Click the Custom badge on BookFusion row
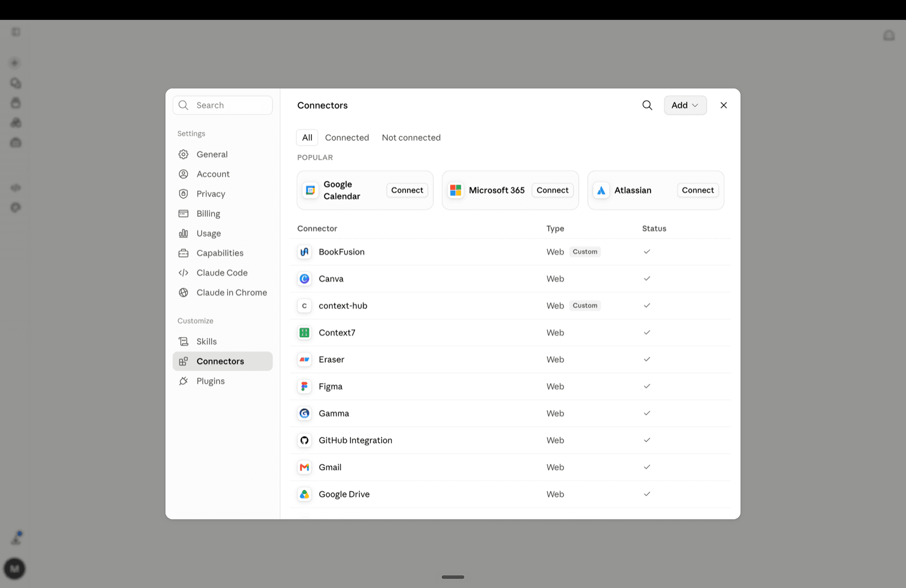906x588 pixels. (x=585, y=252)
